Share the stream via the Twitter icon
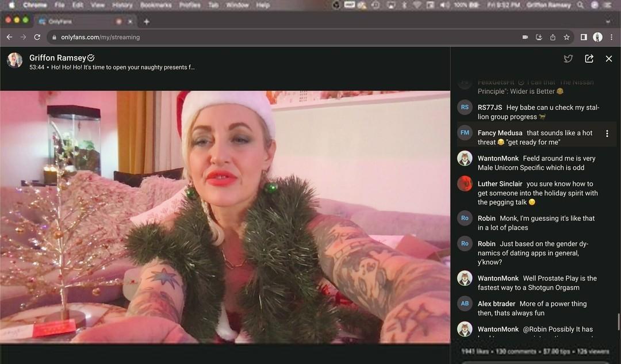The image size is (621, 364). click(x=568, y=59)
